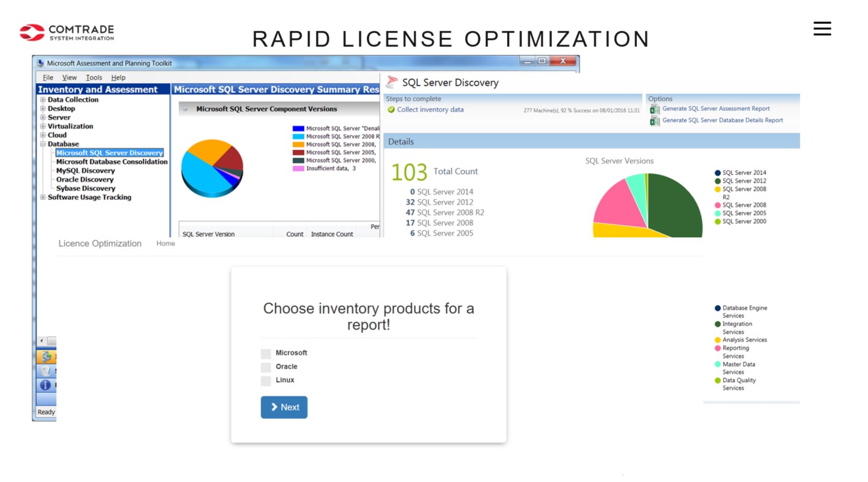Image resolution: width=868 pixels, height=482 pixels.
Task: Click the "103 Total Count" figure
Action: (x=435, y=172)
